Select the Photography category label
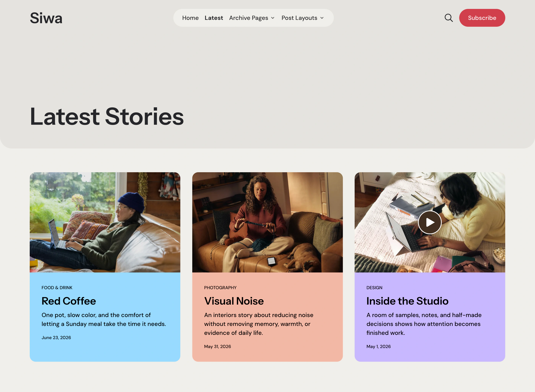 click(x=220, y=288)
